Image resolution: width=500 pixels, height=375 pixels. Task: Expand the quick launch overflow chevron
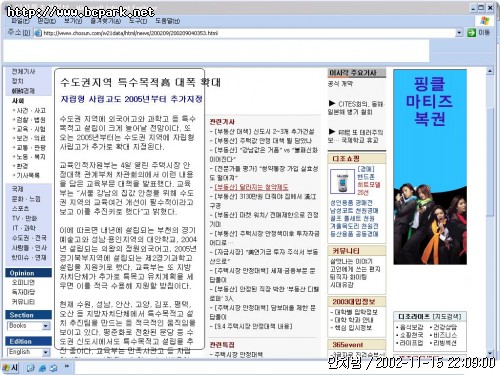pyautogui.click(x=67, y=366)
